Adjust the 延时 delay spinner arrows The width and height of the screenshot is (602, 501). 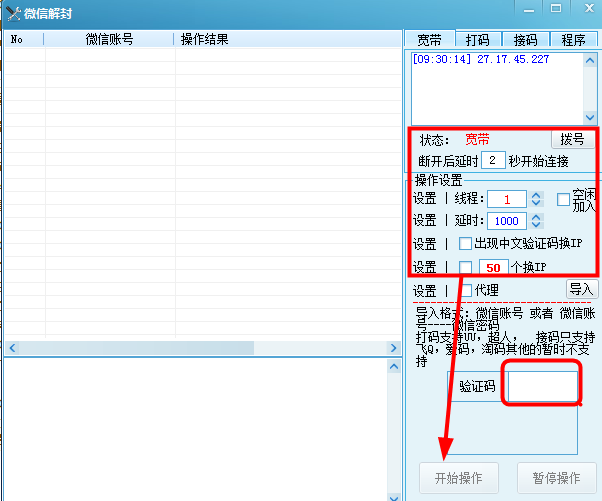click(x=536, y=221)
